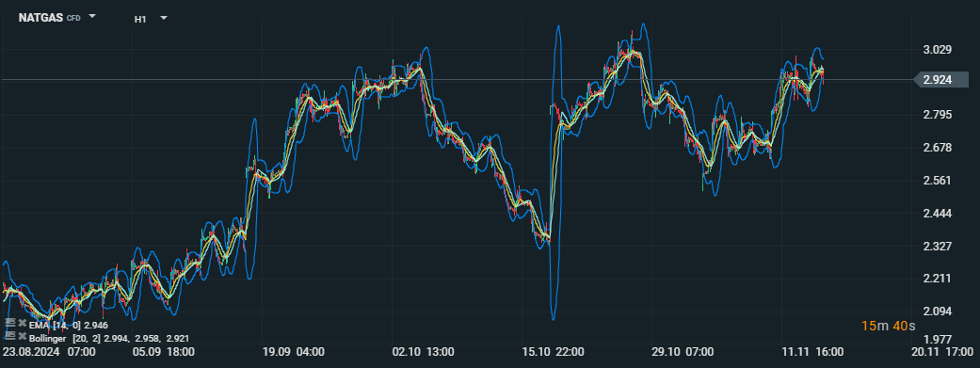Click the NATGAS instrument name
The width and height of the screenshot is (980, 368).
coord(40,18)
